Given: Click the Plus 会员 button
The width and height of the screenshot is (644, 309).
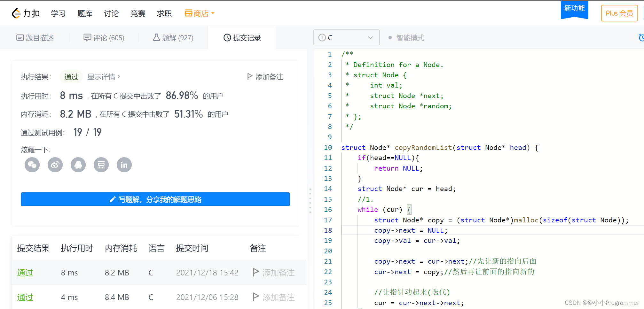Looking at the screenshot, I should 619,13.
